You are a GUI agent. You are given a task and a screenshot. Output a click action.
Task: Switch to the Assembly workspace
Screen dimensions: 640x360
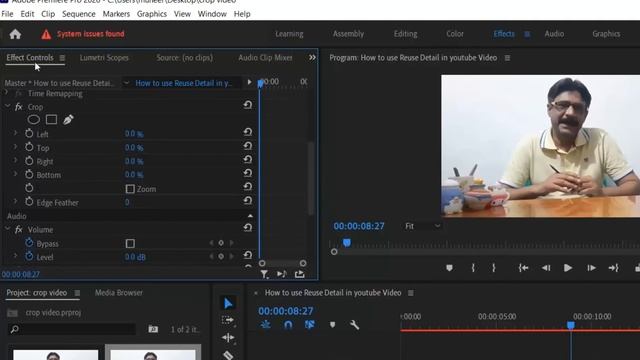coord(348,34)
